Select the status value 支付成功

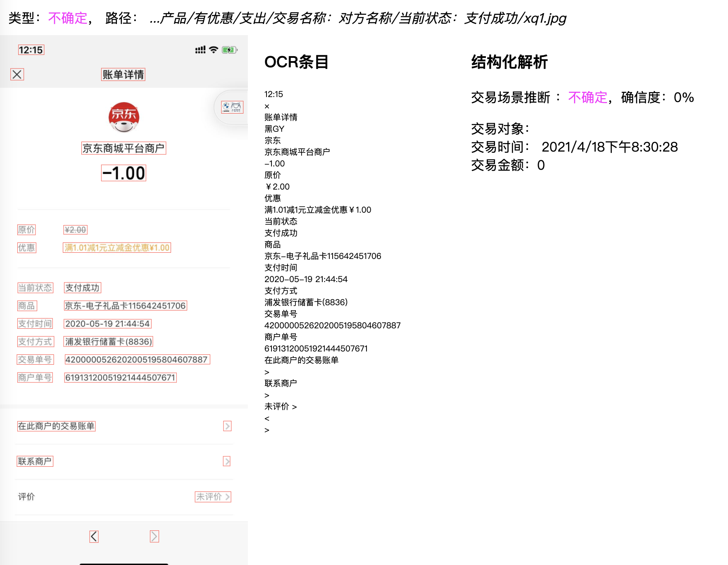tap(83, 288)
